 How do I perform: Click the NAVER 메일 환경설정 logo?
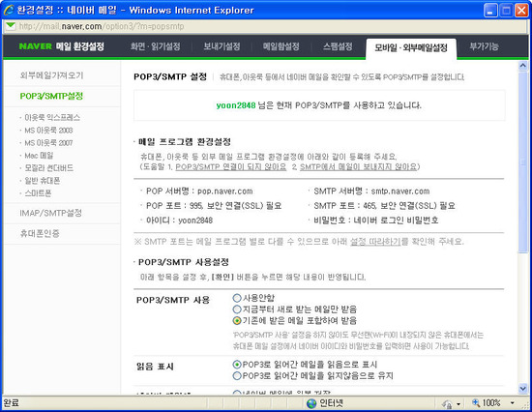click(61, 46)
